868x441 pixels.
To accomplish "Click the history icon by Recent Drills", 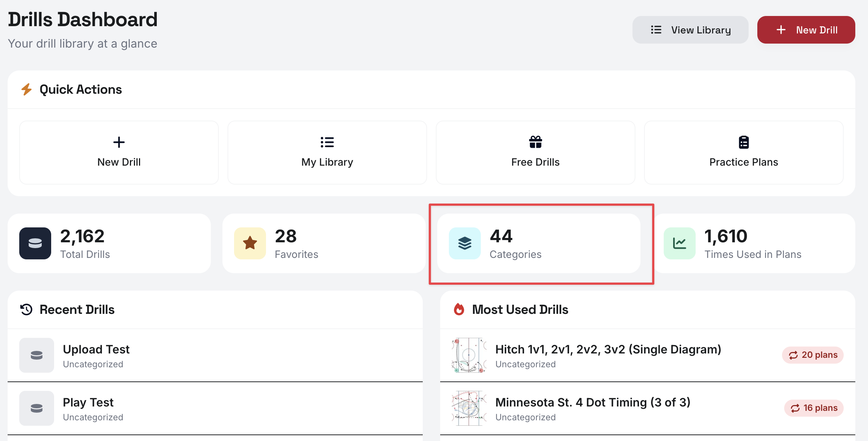I will [26, 309].
